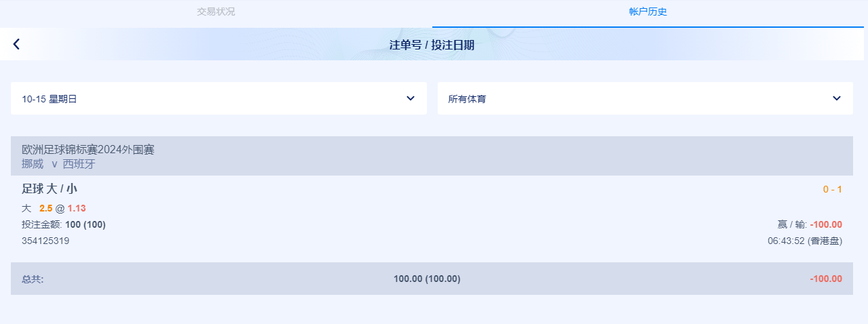Go back using the left arrow icon
The image size is (868, 324).
[16, 44]
